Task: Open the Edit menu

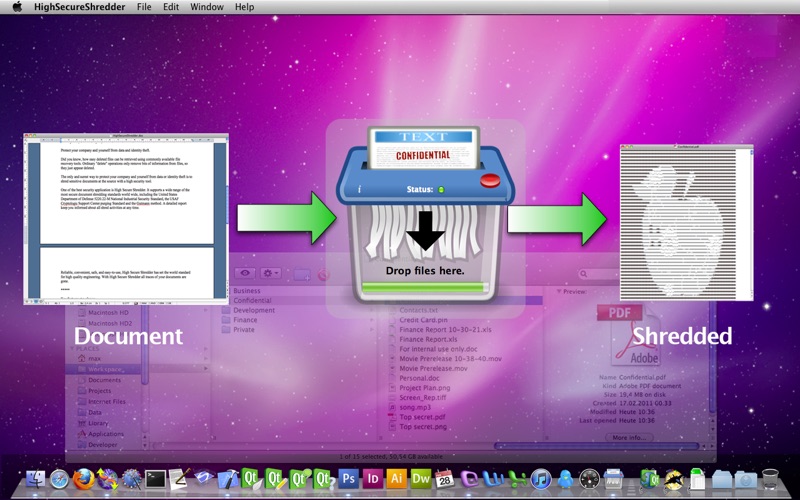Action: pyautogui.click(x=171, y=7)
